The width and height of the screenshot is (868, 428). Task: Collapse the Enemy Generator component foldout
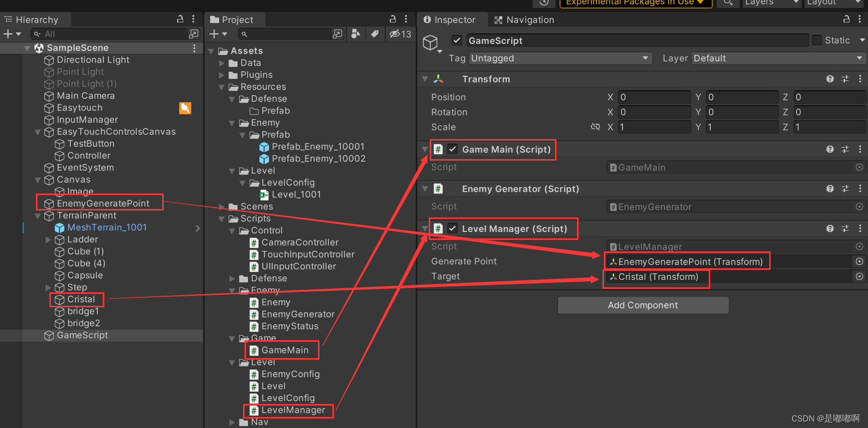(x=425, y=189)
